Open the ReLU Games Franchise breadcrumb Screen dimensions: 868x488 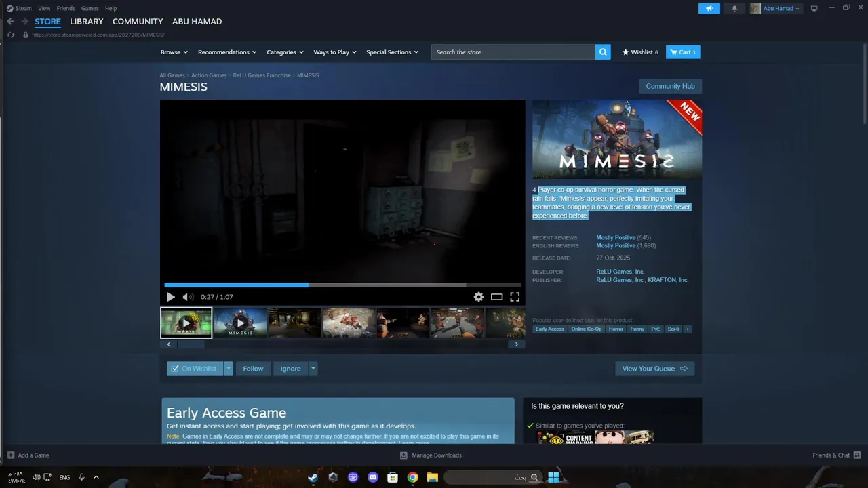coord(262,75)
